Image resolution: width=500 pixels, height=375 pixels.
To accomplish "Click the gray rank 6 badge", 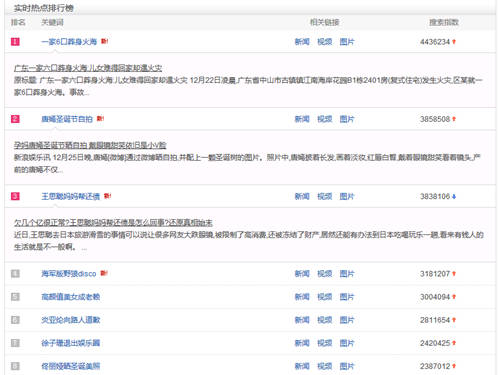I will (x=15, y=320).
